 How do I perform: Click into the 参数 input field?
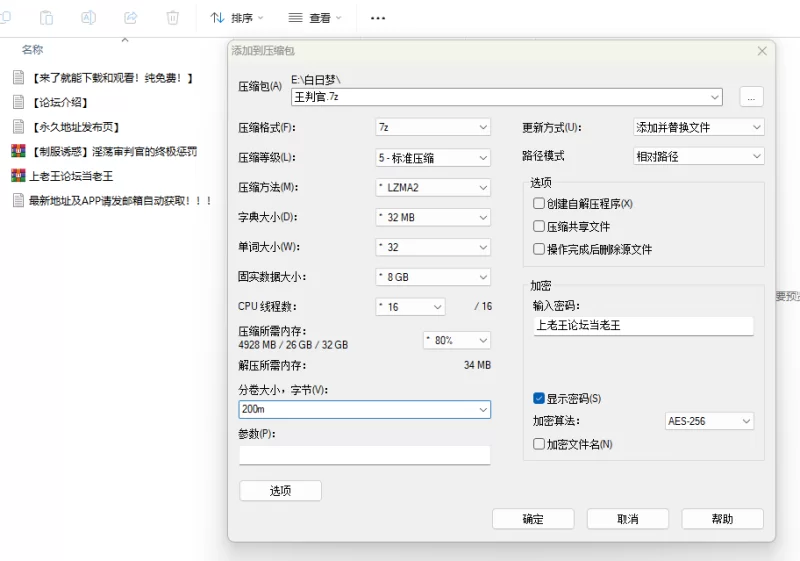point(364,455)
